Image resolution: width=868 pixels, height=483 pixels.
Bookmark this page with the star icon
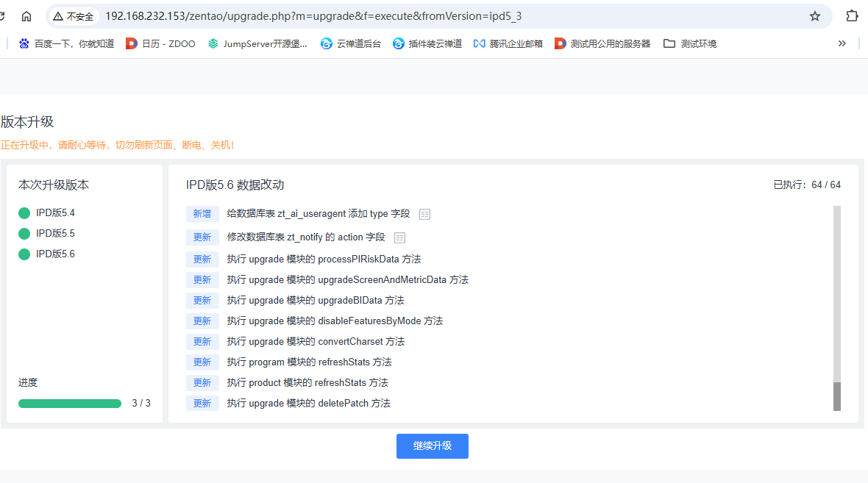pyautogui.click(x=815, y=16)
